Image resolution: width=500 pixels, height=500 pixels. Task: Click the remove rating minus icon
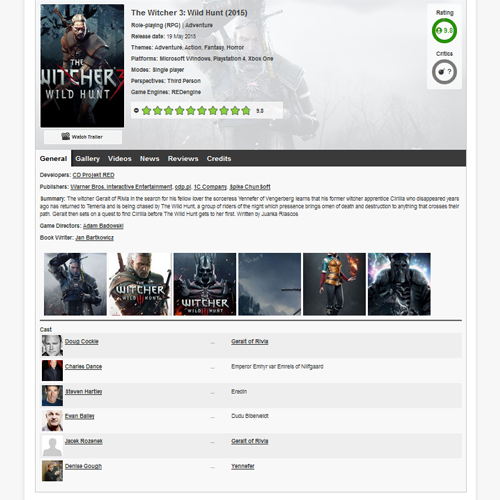[x=136, y=110]
